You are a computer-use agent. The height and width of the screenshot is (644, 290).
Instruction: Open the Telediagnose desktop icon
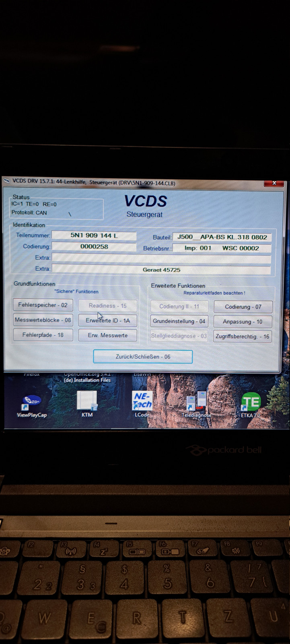196,405
